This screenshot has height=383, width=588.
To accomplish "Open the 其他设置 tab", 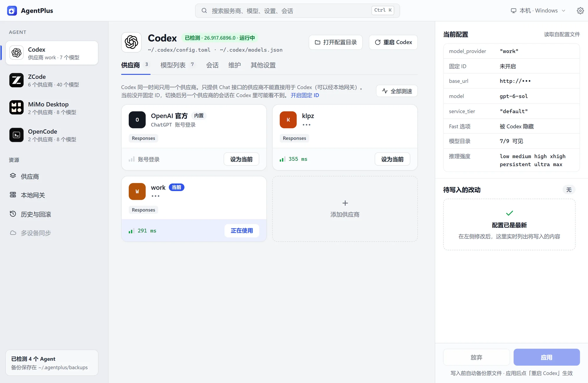I will (263, 65).
